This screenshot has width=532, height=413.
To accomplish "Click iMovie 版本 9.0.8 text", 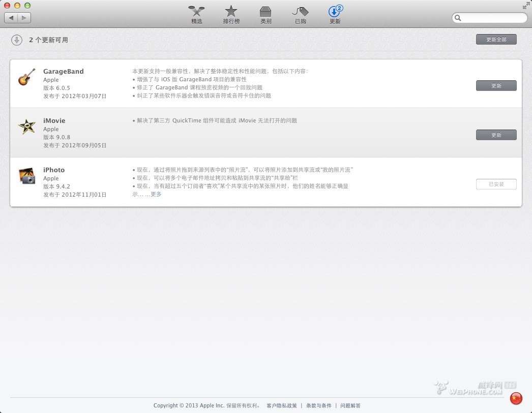I will 56,137.
